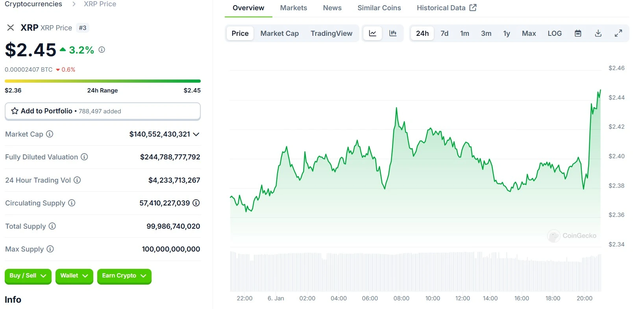Click price chart line at 08:00 peak
The height and width of the screenshot is (309, 644).
[x=396, y=108]
